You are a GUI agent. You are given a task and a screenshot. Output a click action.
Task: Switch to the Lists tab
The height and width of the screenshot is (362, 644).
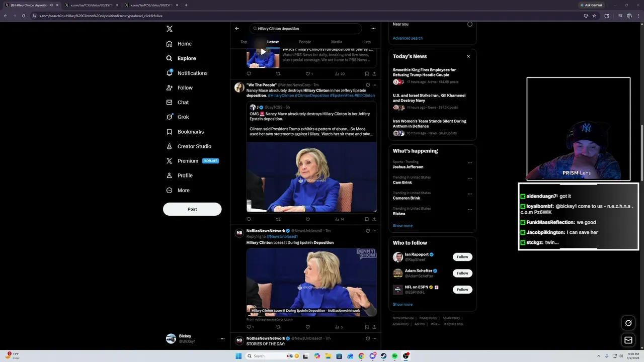[x=366, y=42]
